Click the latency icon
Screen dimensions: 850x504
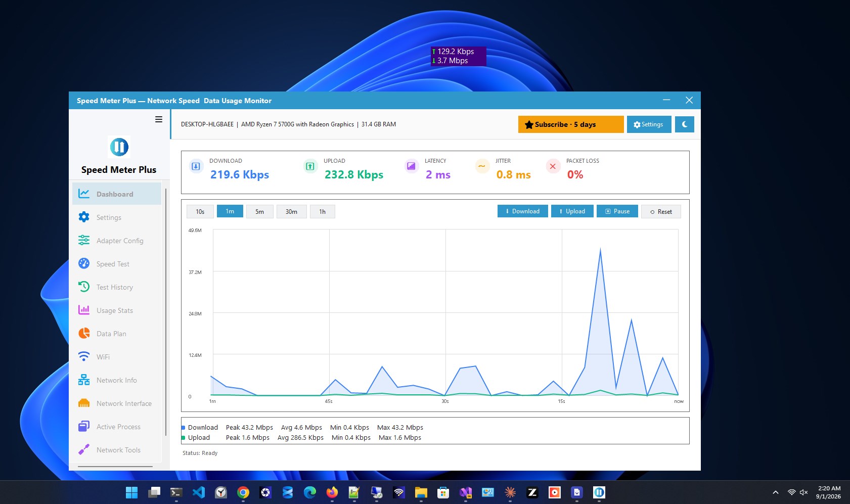(412, 166)
